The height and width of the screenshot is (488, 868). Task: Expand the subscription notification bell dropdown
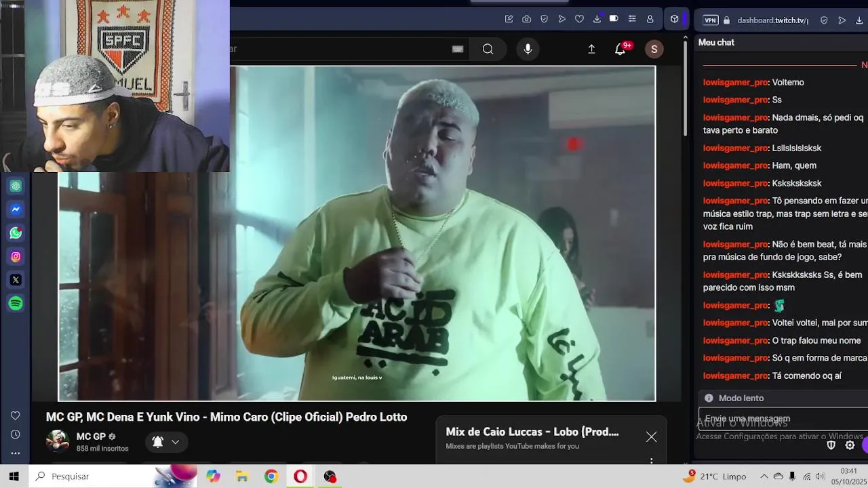(166, 442)
